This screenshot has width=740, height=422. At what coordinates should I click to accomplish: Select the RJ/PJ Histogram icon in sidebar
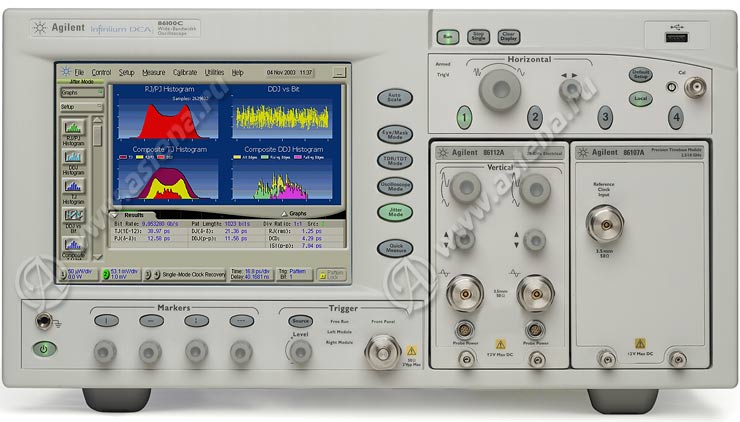point(73,127)
